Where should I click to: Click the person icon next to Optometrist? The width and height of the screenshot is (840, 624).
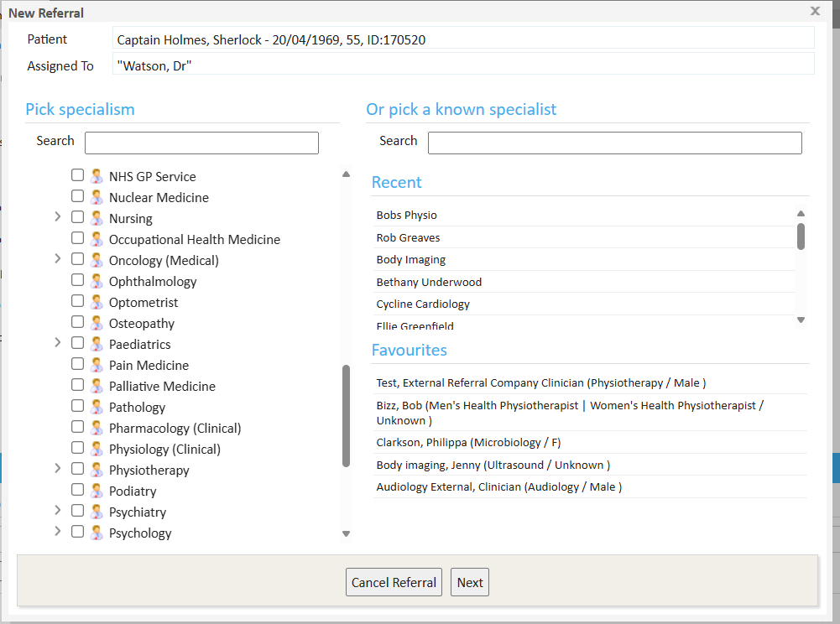coord(97,302)
